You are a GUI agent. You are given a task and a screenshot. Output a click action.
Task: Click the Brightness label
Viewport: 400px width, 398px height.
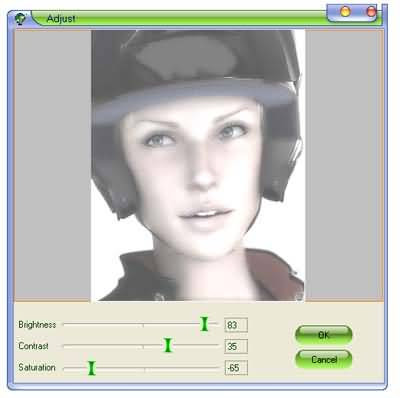click(x=37, y=324)
